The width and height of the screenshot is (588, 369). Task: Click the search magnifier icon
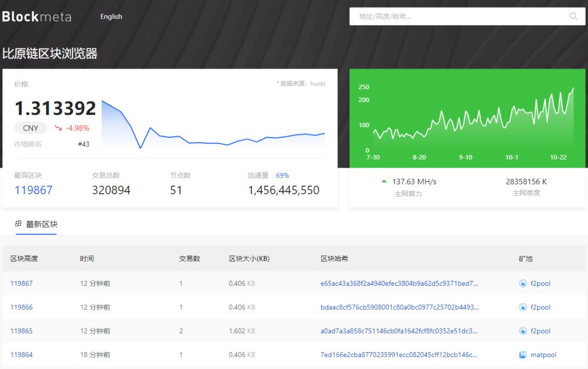click(x=573, y=16)
